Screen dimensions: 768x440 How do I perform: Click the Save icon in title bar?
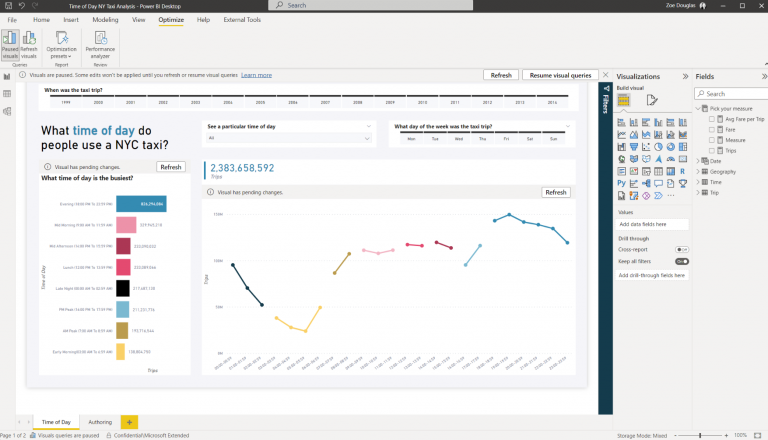tap(8, 5)
